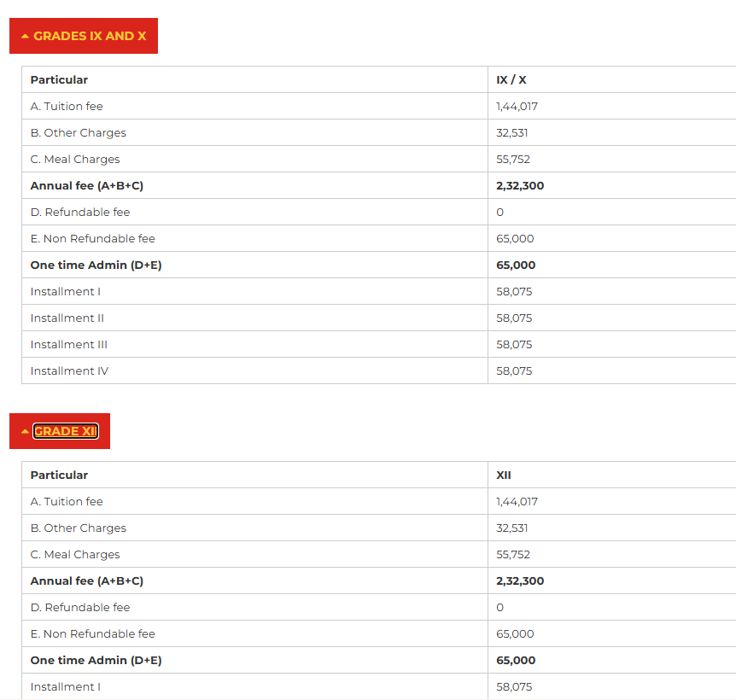Screen dimensions: 736x700
Task: Select XII column header cell
Action: (503, 475)
